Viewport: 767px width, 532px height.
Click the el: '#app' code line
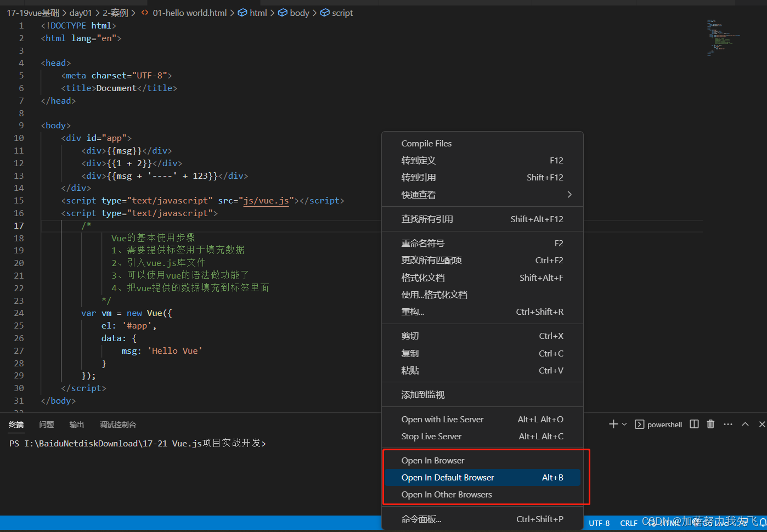[x=129, y=326]
